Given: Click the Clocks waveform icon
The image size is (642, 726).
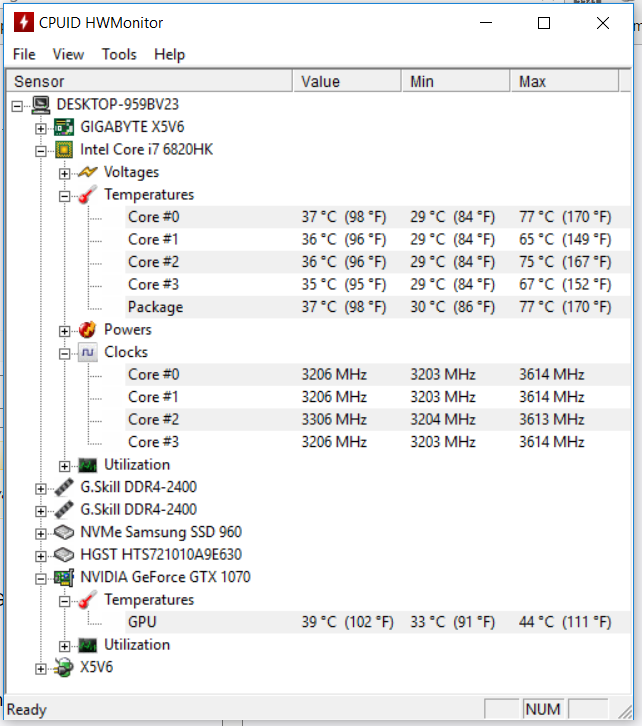Looking at the screenshot, I should click(x=87, y=352).
